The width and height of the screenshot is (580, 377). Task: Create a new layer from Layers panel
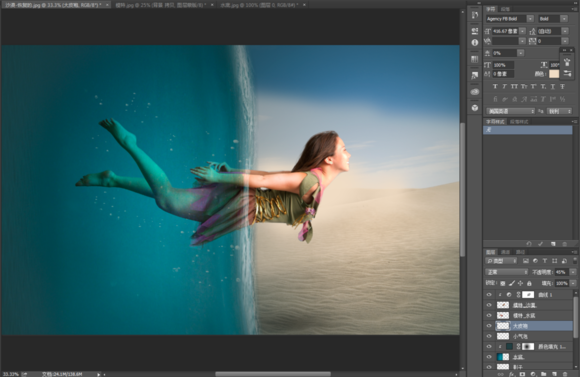pyautogui.click(x=554, y=374)
